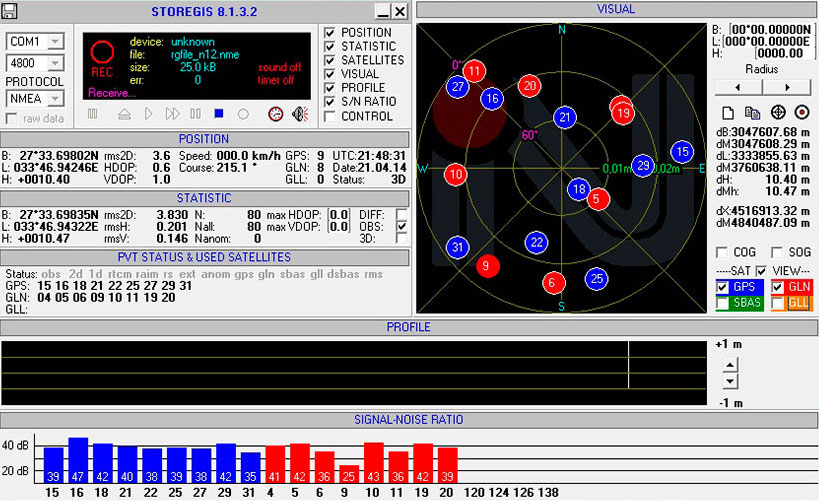Click red satellite 6 on sky plot
The image size is (819, 501).
pyautogui.click(x=554, y=283)
